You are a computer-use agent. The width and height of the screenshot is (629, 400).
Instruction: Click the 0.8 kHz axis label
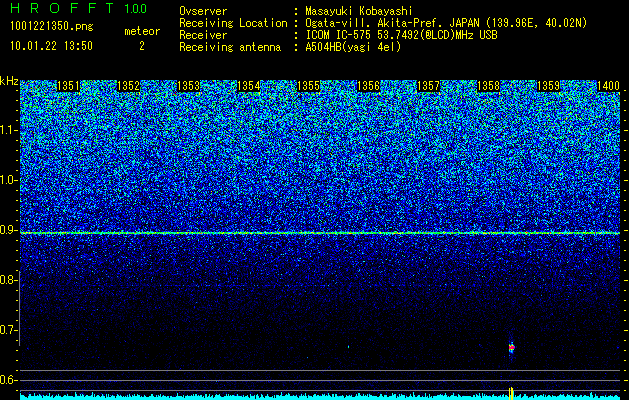tap(9, 280)
